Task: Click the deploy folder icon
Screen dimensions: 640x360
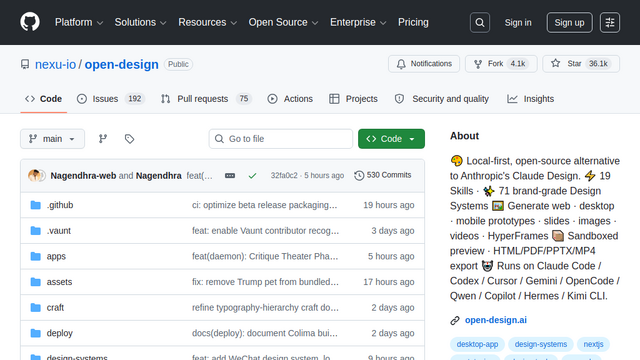Action: point(36,333)
